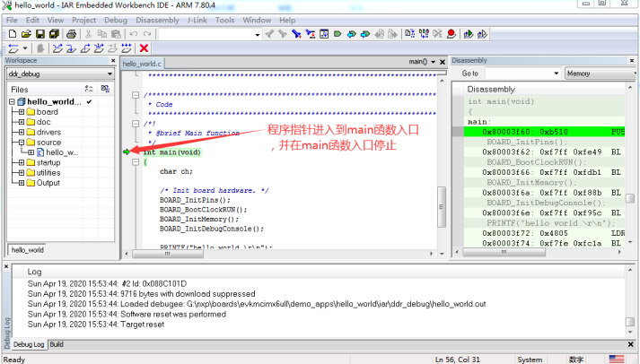Expand the startup folder
640x364 pixels.
click(22, 162)
